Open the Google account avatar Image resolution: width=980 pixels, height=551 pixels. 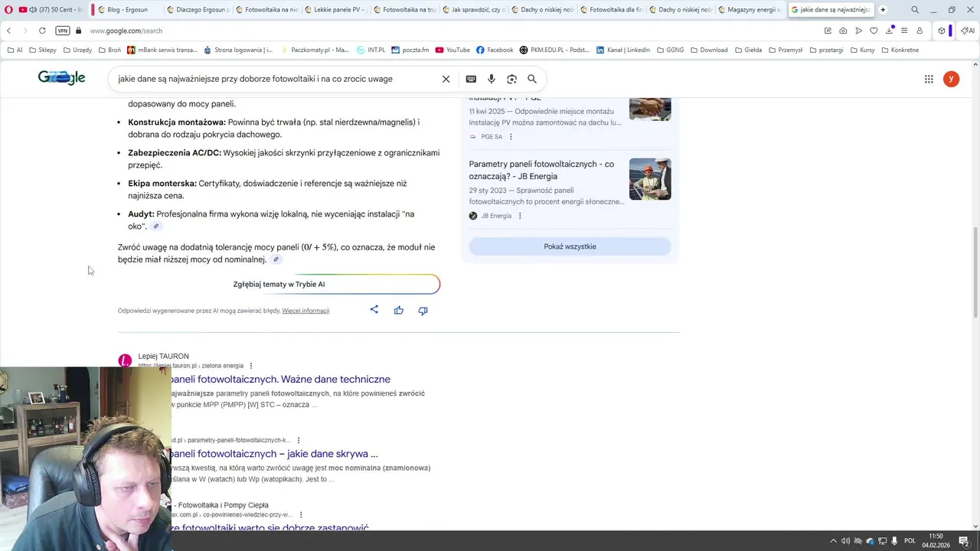point(951,79)
